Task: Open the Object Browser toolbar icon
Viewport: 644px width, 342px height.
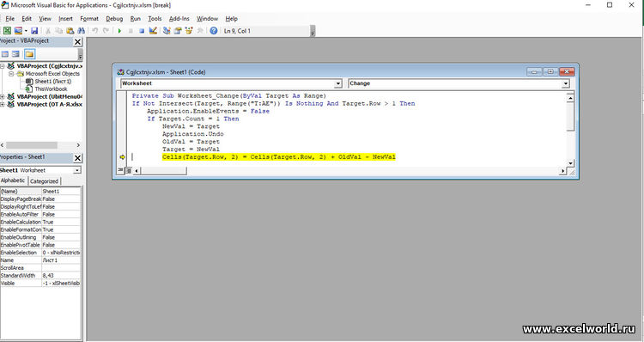Action: click(189, 31)
